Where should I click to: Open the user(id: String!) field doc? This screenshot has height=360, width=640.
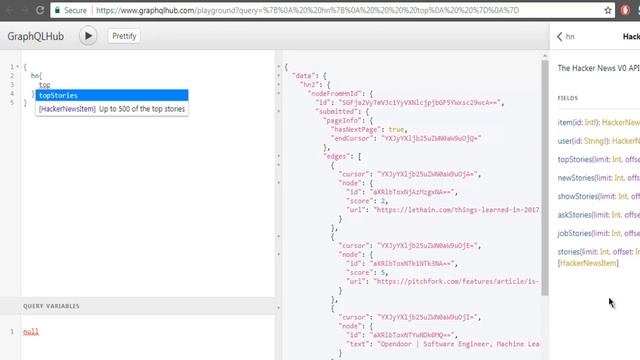click(598, 141)
